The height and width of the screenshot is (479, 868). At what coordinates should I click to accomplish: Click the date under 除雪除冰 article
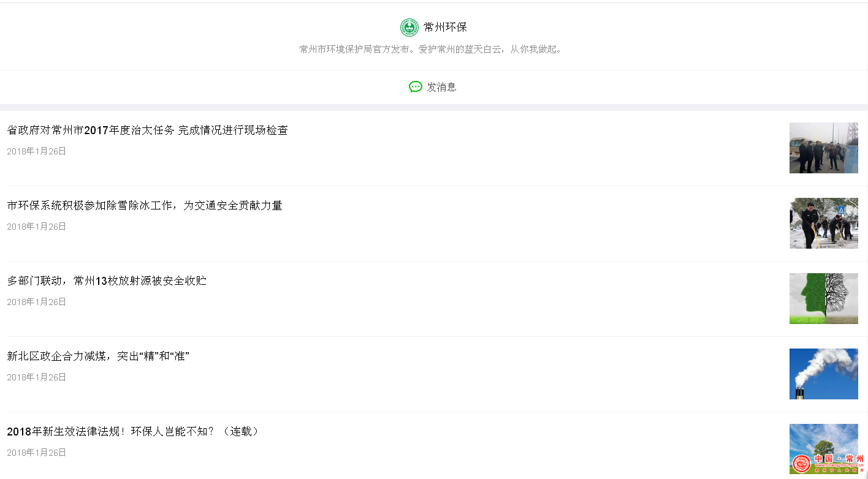click(37, 227)
